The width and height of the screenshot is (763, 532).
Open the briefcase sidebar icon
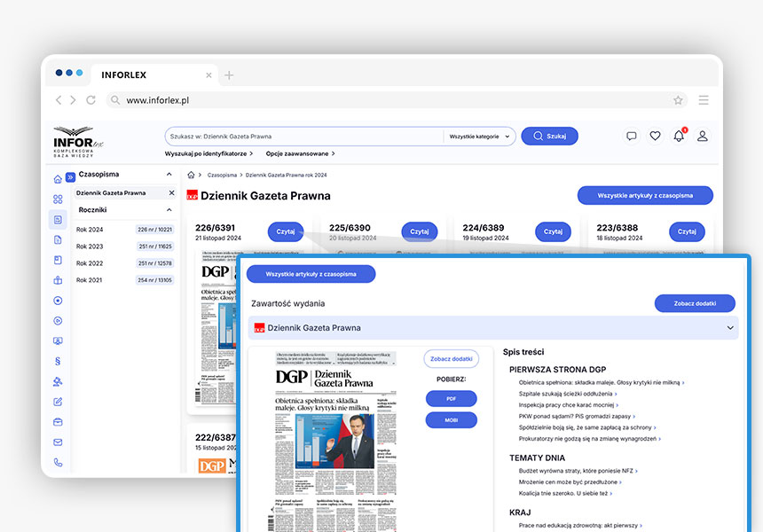pos(58,422)
